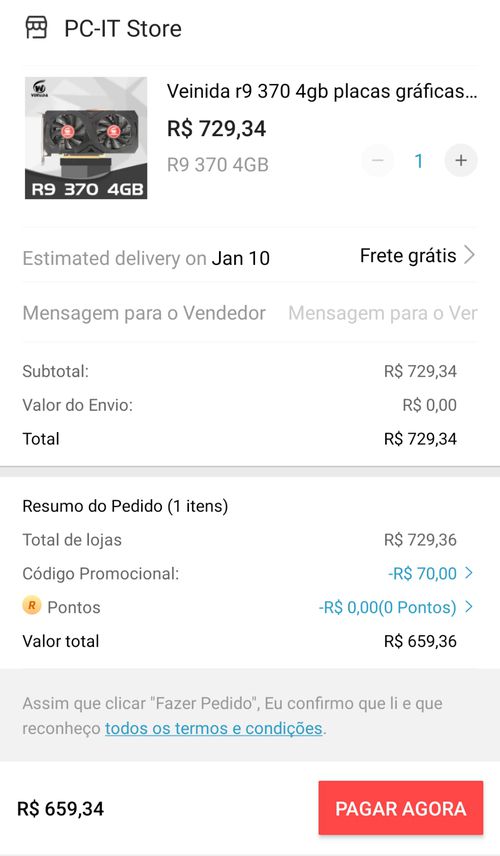Tap the R9 370 4GB variant label
The height and width of the screenshot is (856, 500).
click(218, 165)
